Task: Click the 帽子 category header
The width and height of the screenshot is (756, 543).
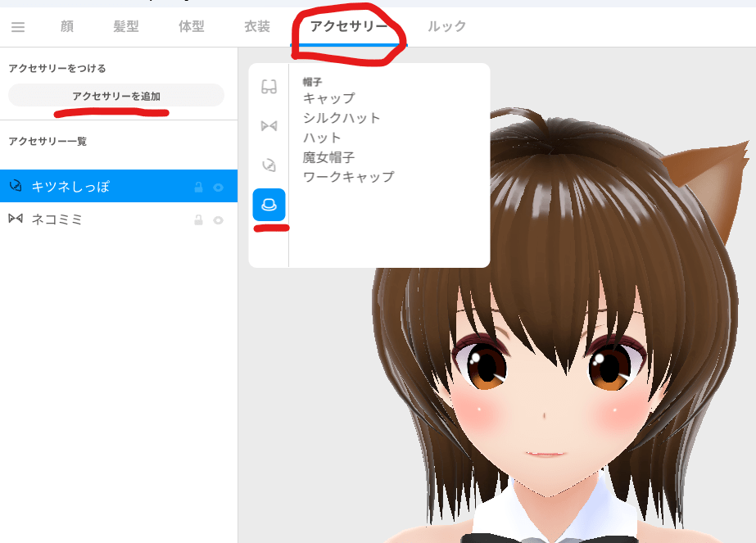Action: tap(312, 82)
